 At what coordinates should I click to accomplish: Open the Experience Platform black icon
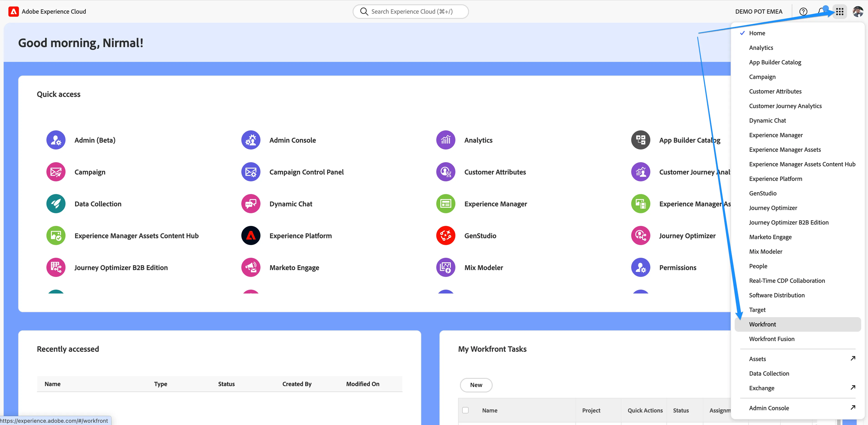click(x=251, y=235)
